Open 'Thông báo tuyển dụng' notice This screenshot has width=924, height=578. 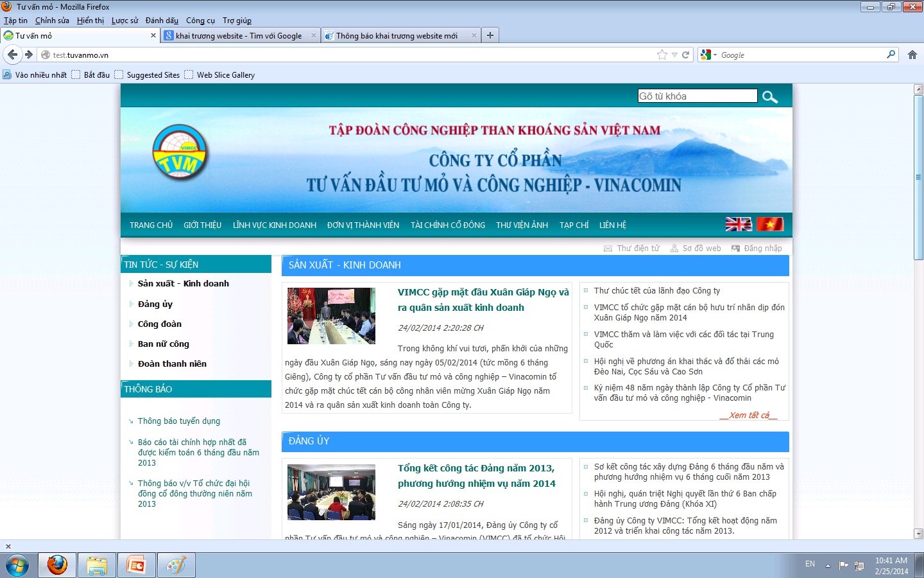pos(179,421)
